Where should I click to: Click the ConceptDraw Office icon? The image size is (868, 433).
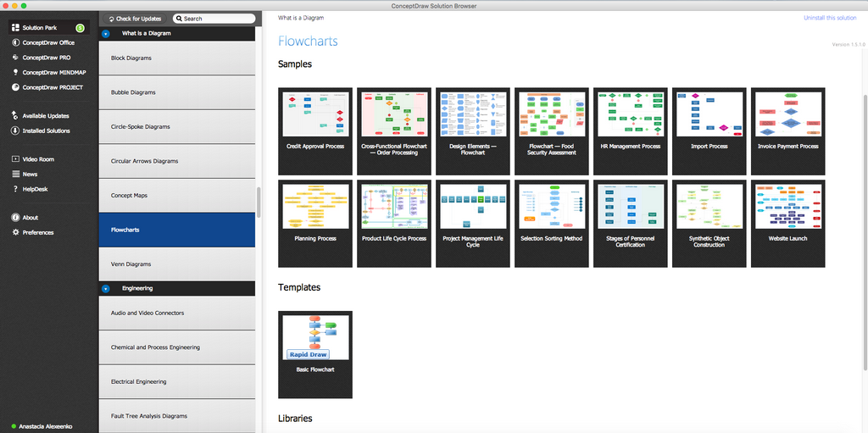pos(15,42)
